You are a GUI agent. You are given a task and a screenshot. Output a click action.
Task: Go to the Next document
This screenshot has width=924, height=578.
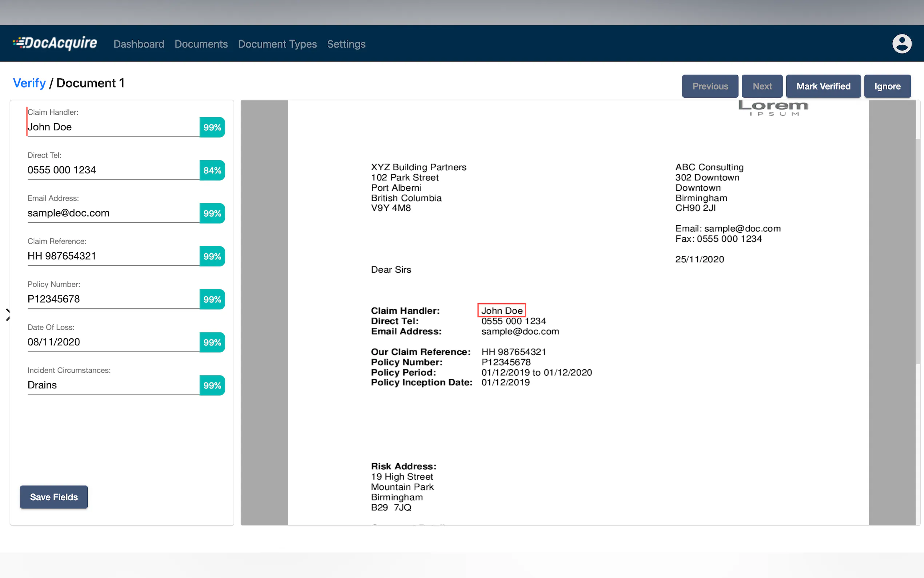[x=762, y=86]
